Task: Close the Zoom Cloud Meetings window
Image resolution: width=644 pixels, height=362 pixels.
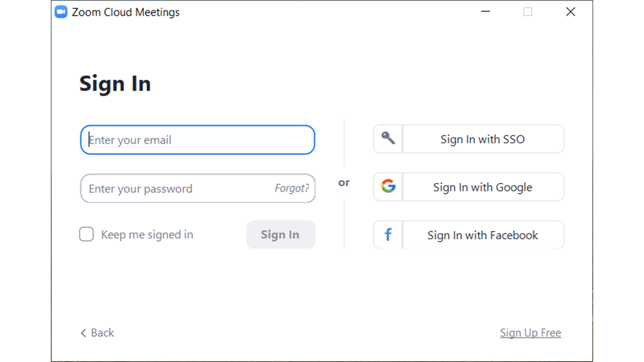Action: [x=570, y=12]
